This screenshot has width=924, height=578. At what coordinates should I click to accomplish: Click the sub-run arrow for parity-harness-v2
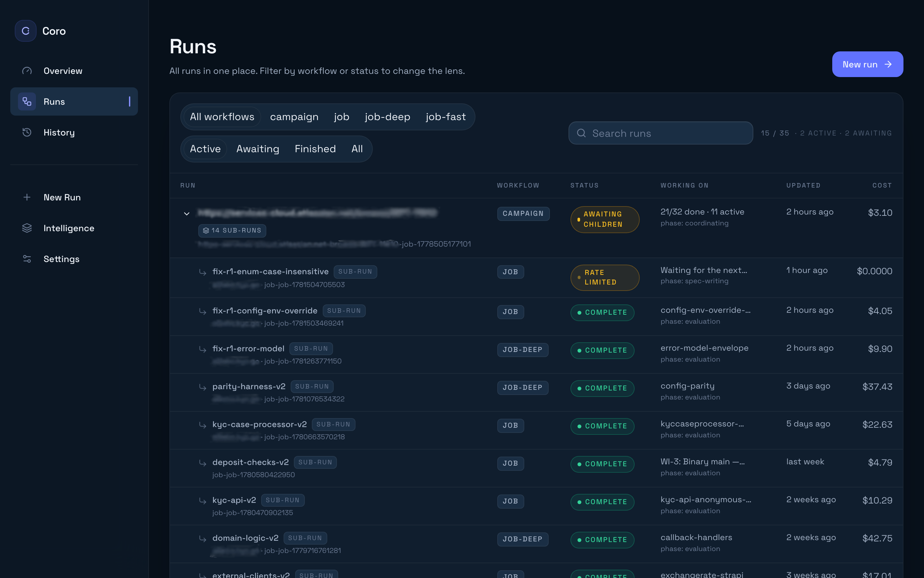(x=202, y=387)
